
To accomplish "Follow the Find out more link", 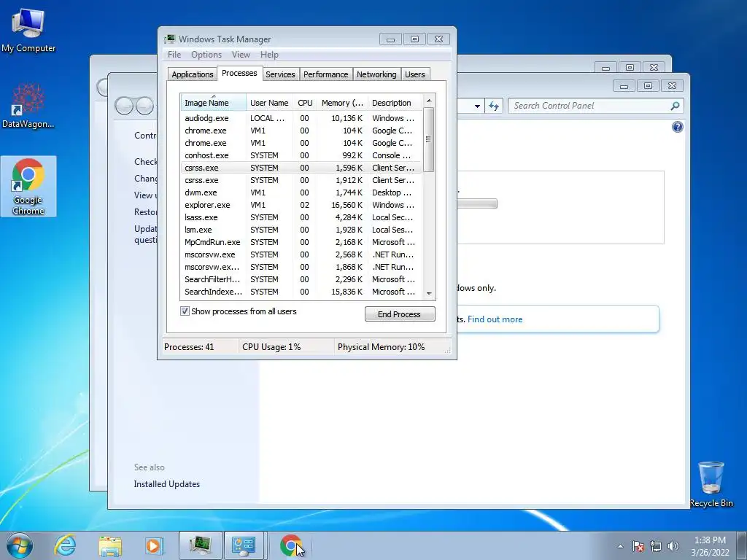I will (495, 319).
